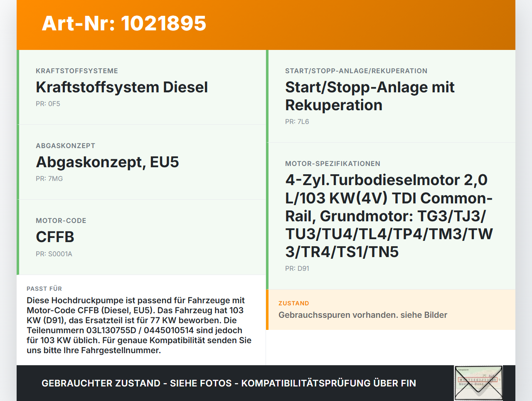Image resolution: width=532 pixels, height=401 pixels.
Task: Select the Motor-Spezifikationen heading
Action: [x=332, y=163]
